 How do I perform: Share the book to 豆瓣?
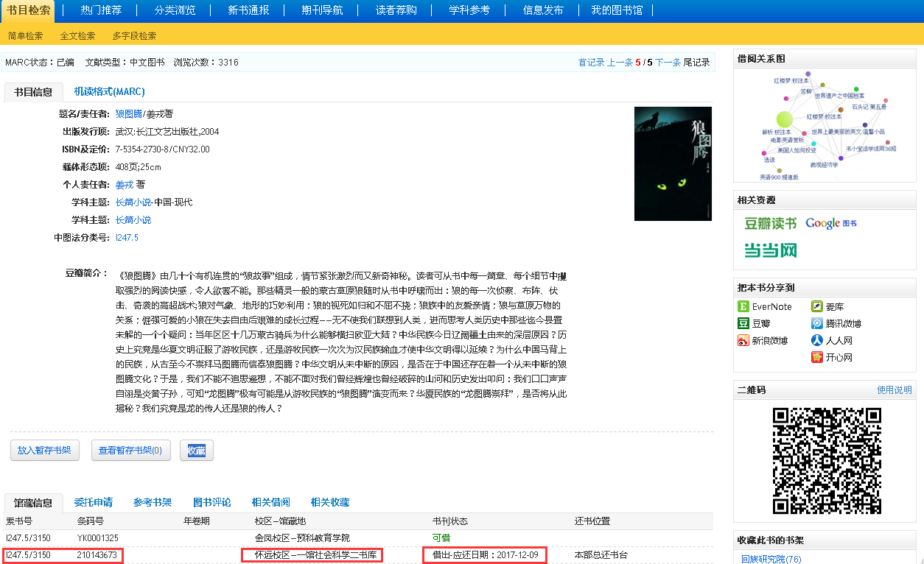click(754, 323)
